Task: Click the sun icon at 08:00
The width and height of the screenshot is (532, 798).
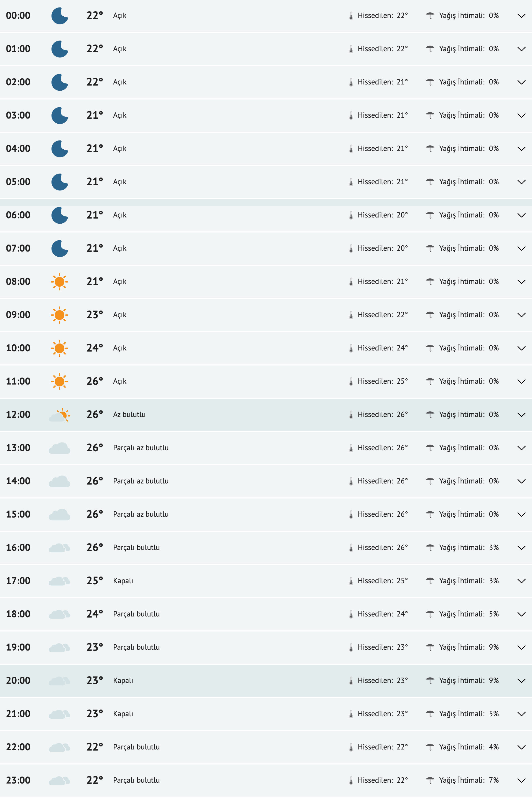Action: pyautogui.click(x=59, y=282)
